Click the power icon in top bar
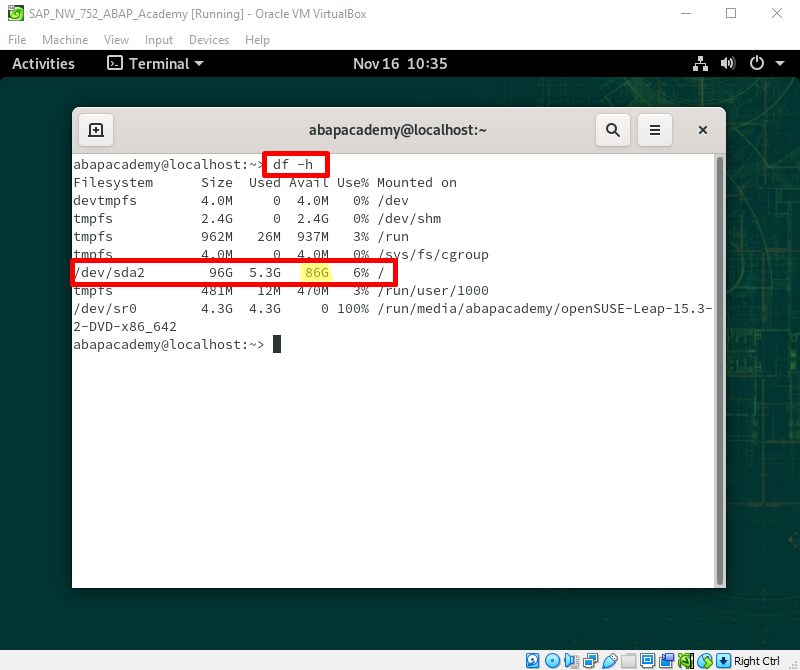 point(757,63)
